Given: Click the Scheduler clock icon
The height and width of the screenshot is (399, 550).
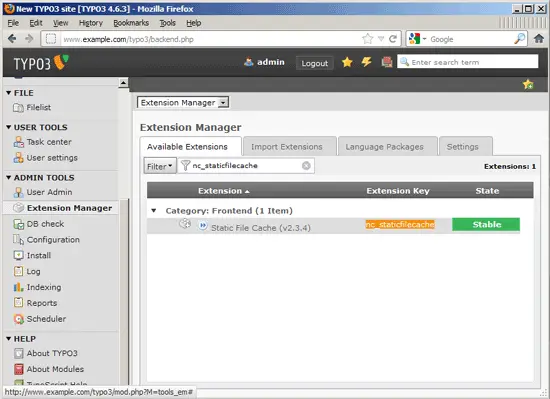Looking at the screenshot, I should pos(18,319).
